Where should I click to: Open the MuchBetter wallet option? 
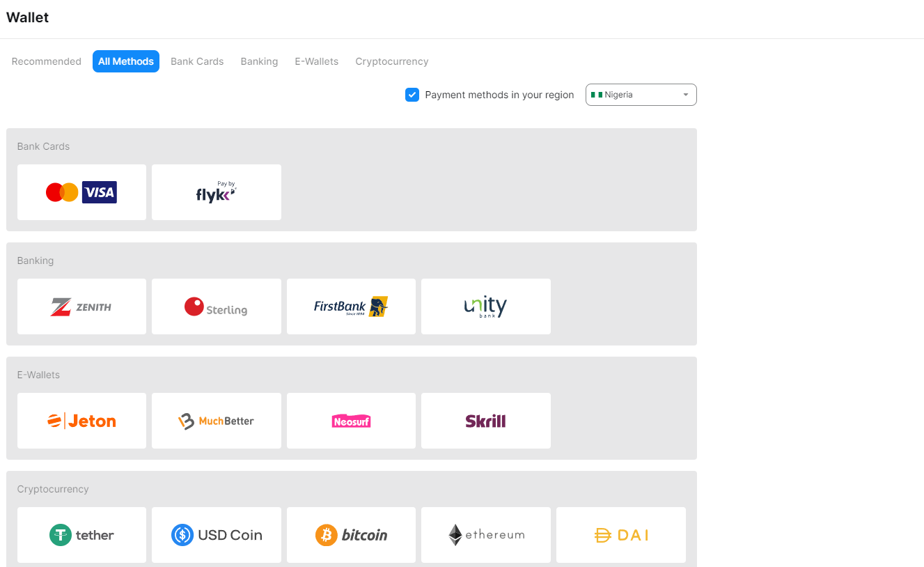[216, 421]
